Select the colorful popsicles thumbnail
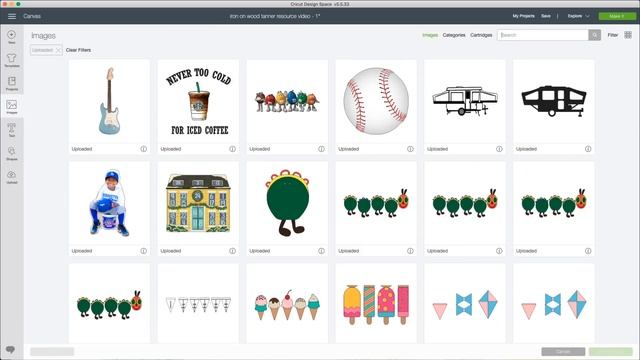The height and width of the screenshot is (360, 640). coord(376,304)
